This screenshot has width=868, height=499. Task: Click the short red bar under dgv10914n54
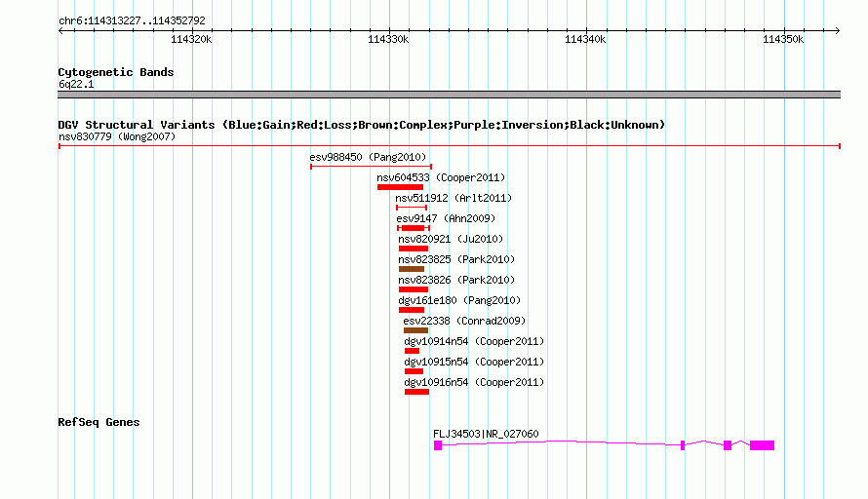(412, 351)
